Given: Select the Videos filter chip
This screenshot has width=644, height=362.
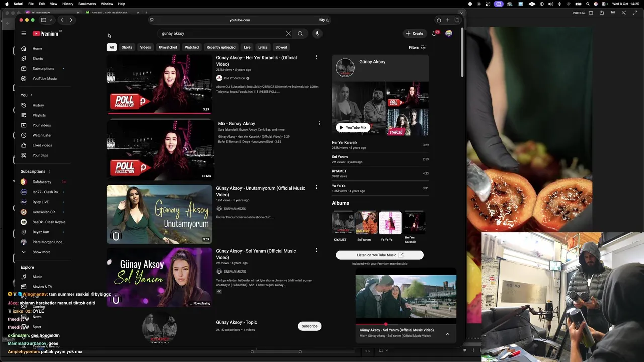Looking at the screenshot, I should click(x=145, y=47).
